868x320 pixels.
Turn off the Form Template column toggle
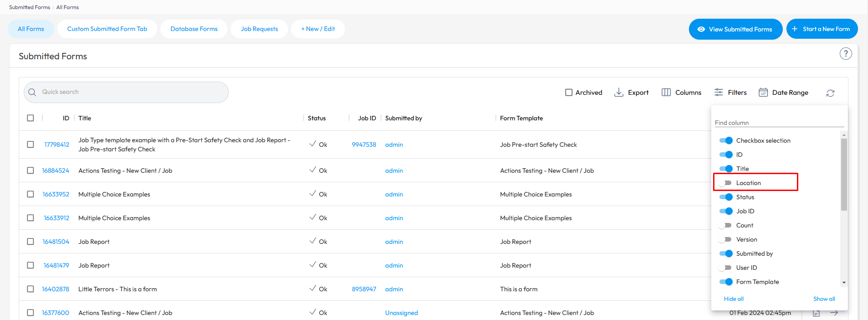coord(726,282)
